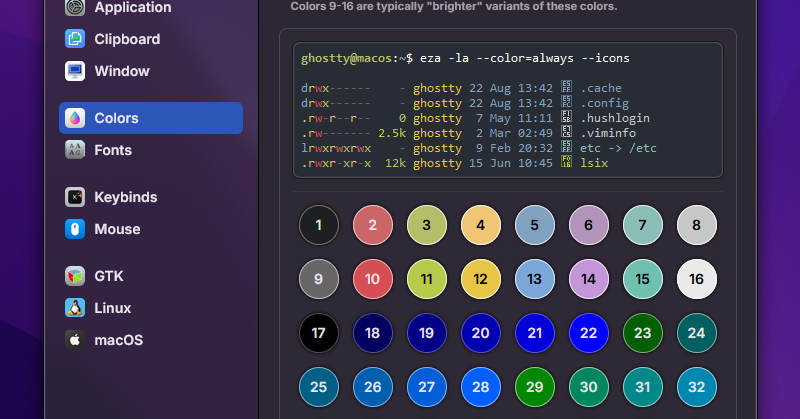The image size is (800, 419).
Task: Choose palette color 22 bright blue swatch
Action: point(588,333)
